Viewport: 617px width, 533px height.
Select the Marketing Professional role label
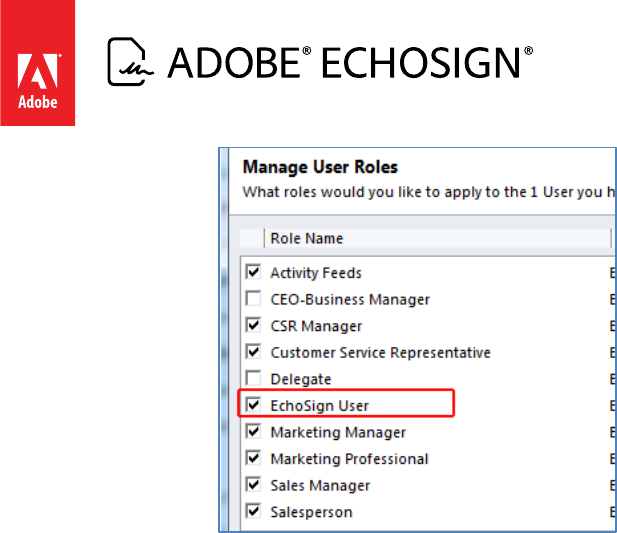[349, 459]
